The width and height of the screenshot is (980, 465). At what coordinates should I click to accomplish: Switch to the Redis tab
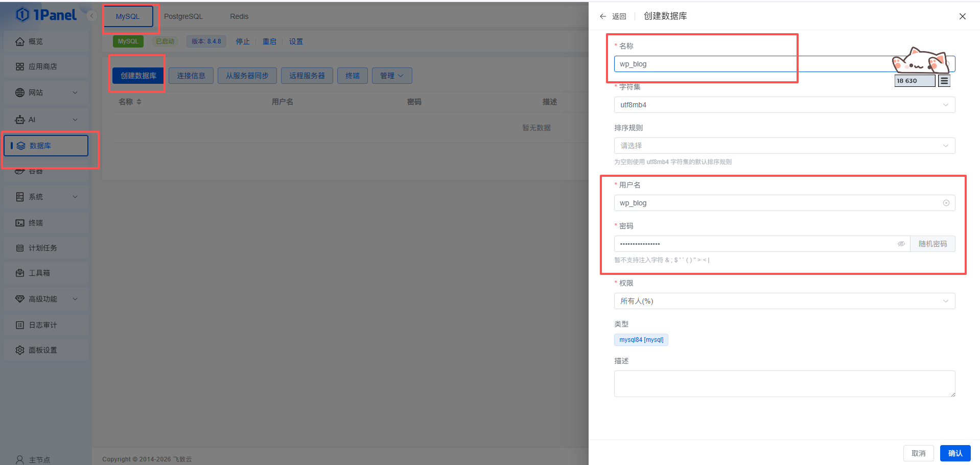click(x=239, y=16)
